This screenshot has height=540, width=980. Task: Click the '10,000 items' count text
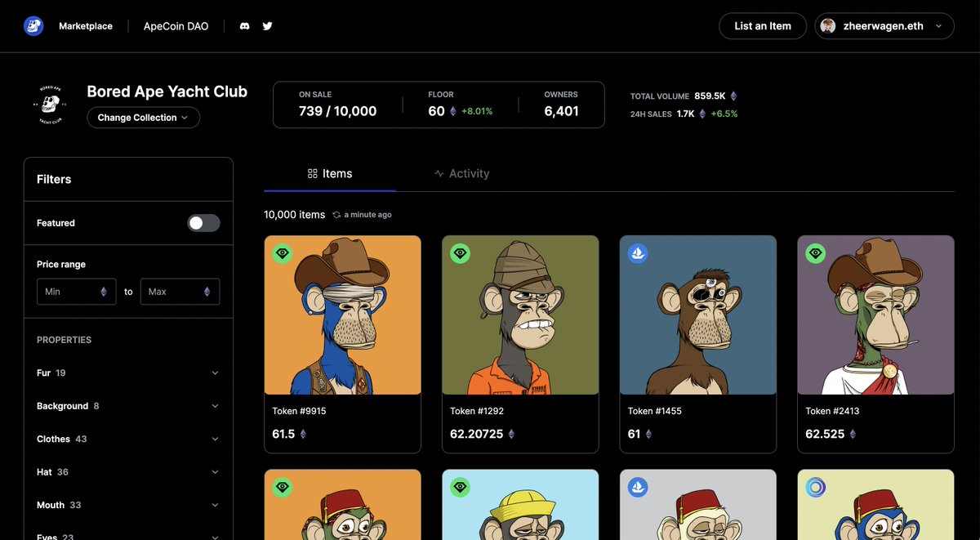(x=295, y=215)
